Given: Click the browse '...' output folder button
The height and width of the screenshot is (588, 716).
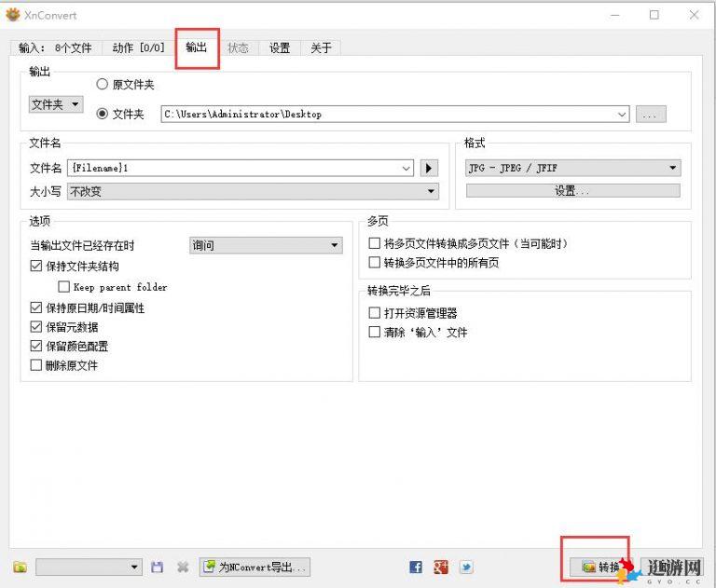Looking at the screenshot, I should pos(651,114).
